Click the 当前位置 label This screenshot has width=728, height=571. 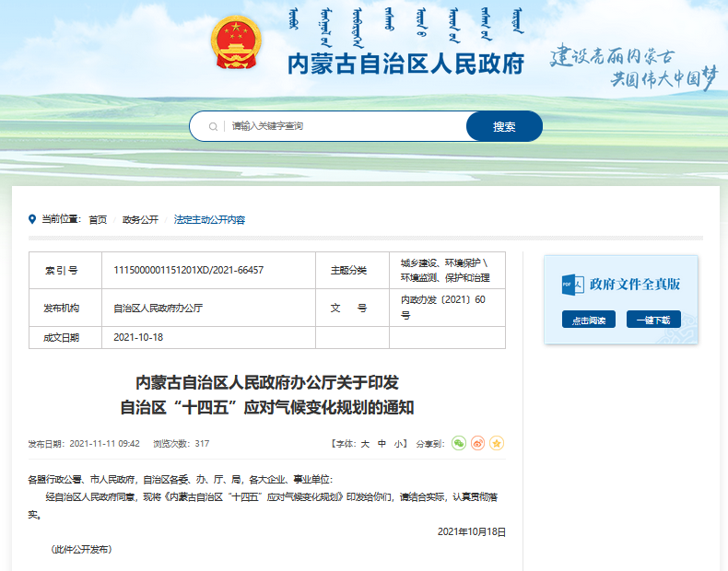click(x=62, y=219)
